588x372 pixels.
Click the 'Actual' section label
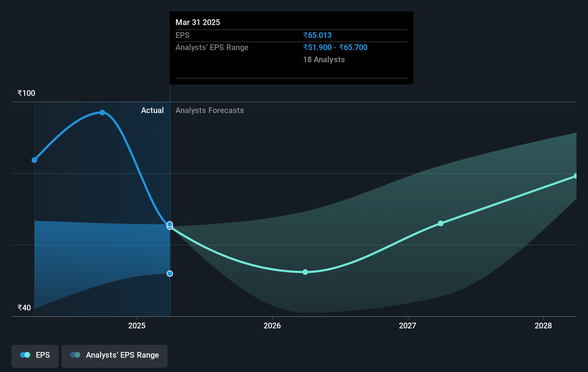click(152, 110)
